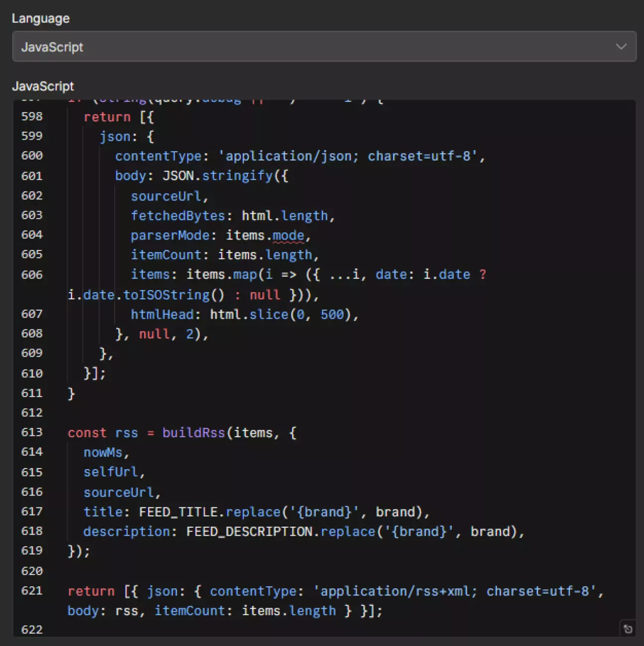Click the 'JavaScript' label above code editor
This screenshot has height=646, width=644.
(43, 86)
